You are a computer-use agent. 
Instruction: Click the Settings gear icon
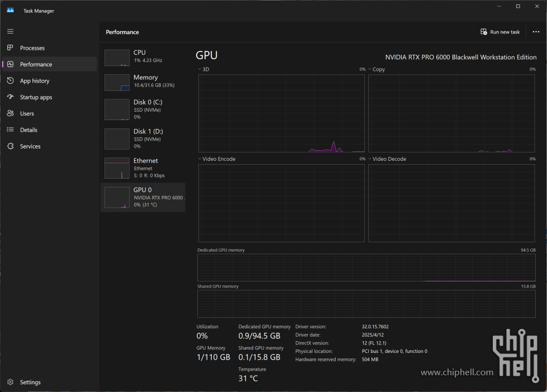point(10,382)
